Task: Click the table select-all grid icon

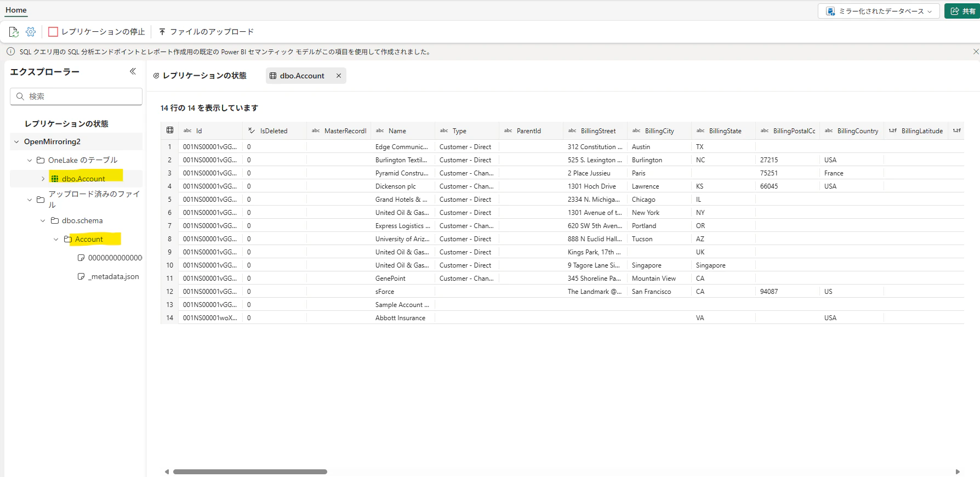Action: (170, 130)
